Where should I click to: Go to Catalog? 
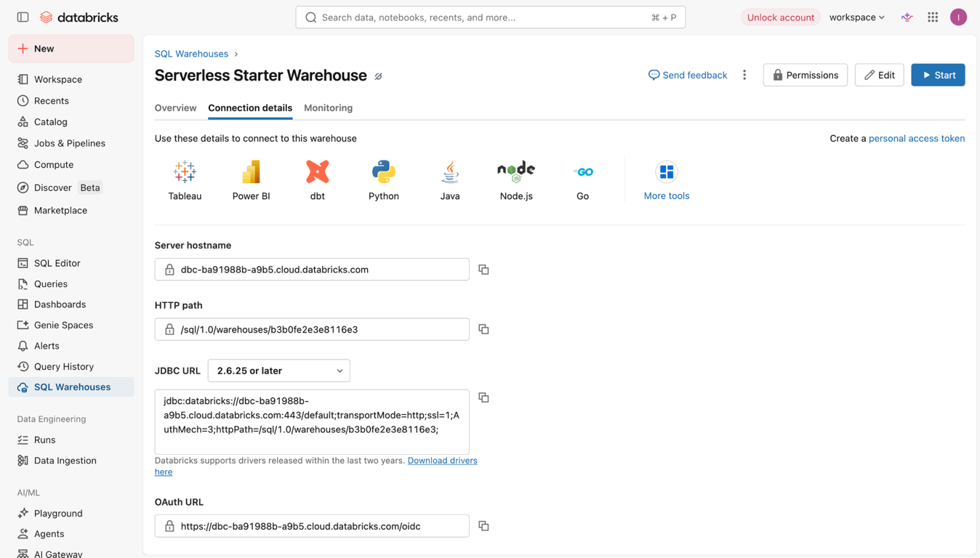tap(71, 121)
